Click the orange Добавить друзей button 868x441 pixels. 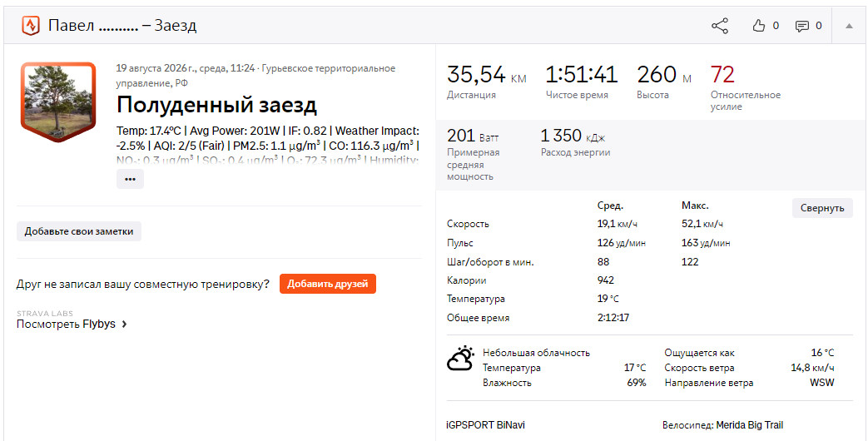[328, 284]
